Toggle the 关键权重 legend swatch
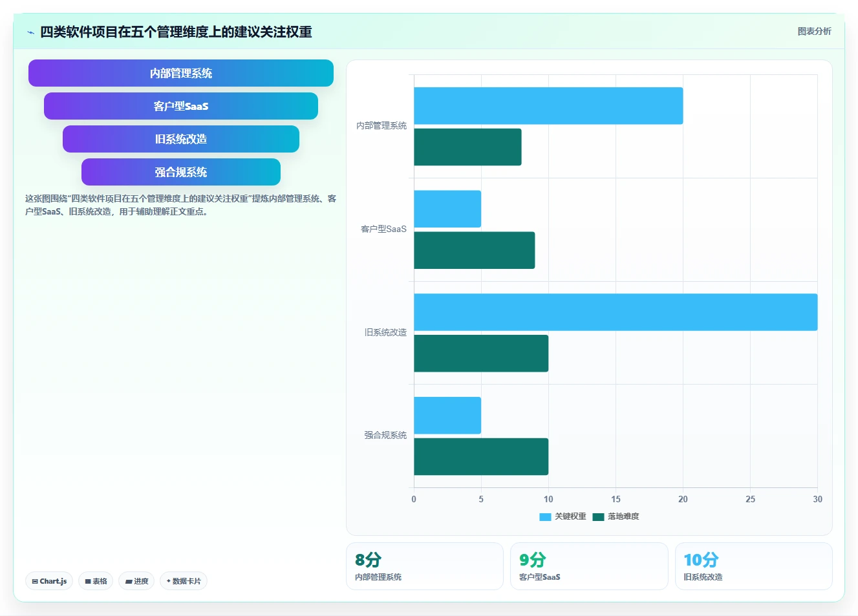This screenshot has height=616, width=858. (x=545, y=516)
